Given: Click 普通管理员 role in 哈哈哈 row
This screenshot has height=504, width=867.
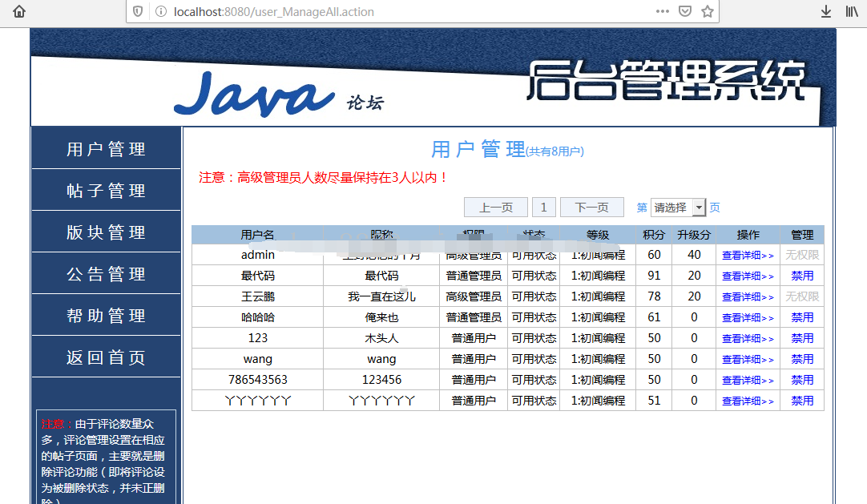Looking at the screenshot, I should tap(474, 317).
